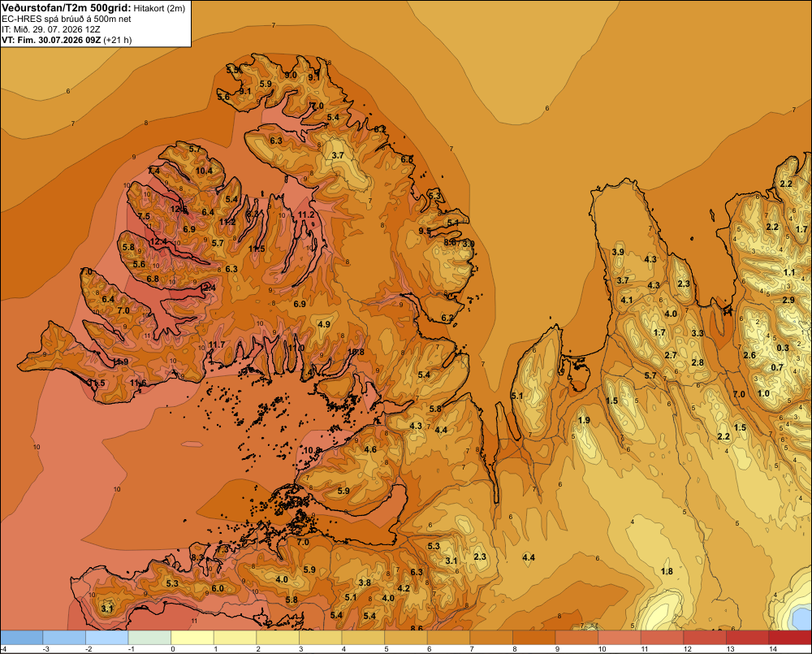
Task: Click the 2.6 temperature value on map
Action: point(749,355)
